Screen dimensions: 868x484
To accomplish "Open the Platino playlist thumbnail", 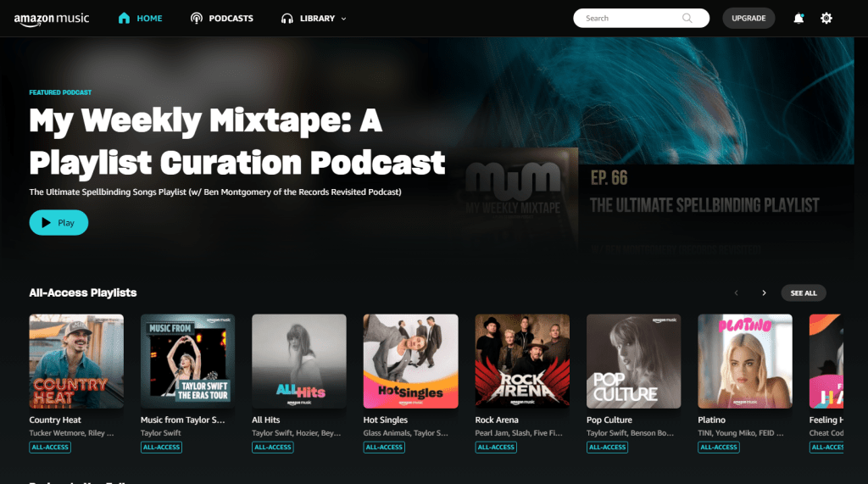I will click(745, 361).
